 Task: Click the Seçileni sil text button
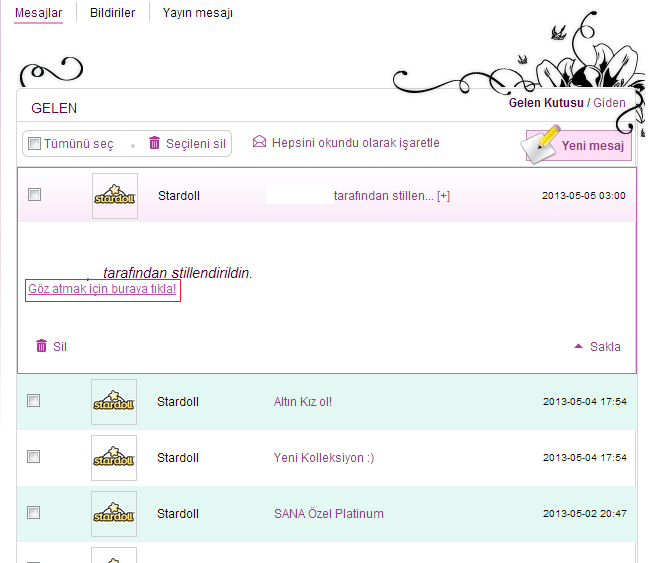coord(196,144)
